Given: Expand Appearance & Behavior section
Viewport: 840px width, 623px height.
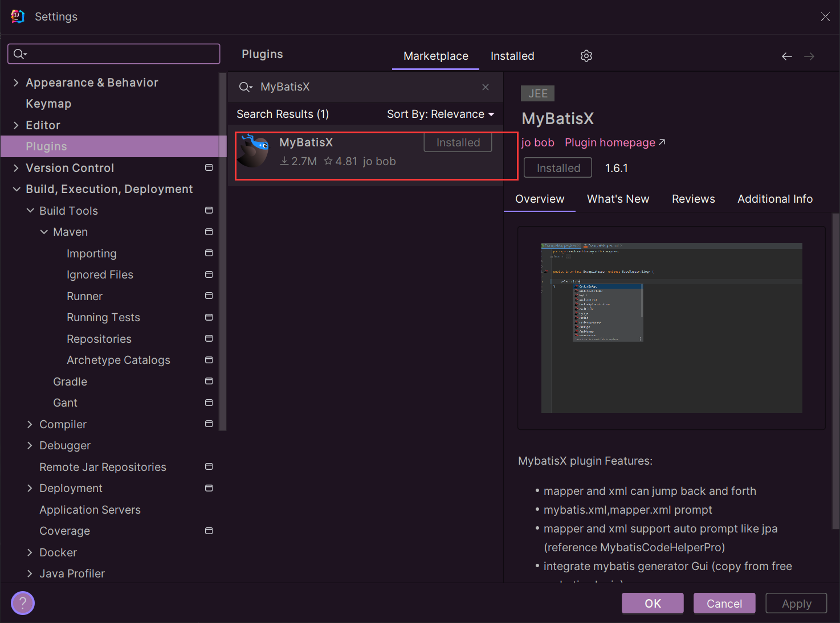Looking at the screenshot, I should click(16, 83).
